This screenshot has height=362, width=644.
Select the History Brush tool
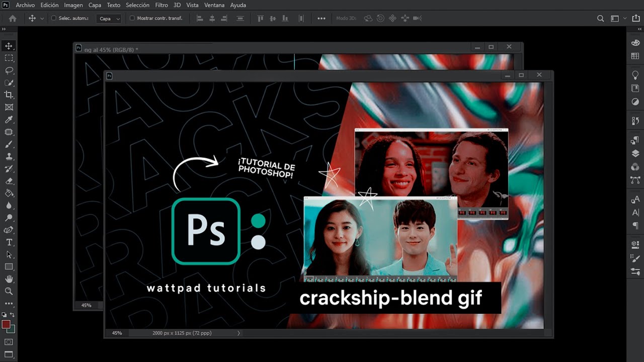point(9,168)
